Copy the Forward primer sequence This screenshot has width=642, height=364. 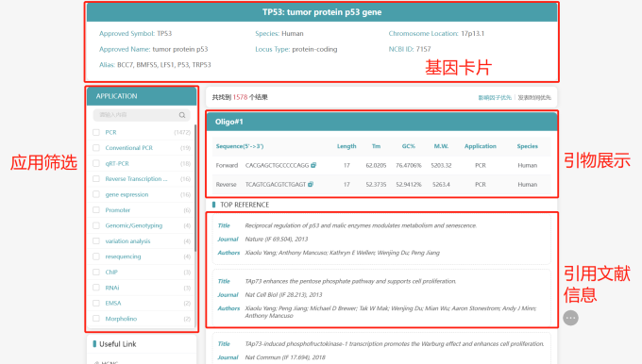pyautogui.click(x=313, y=165)
